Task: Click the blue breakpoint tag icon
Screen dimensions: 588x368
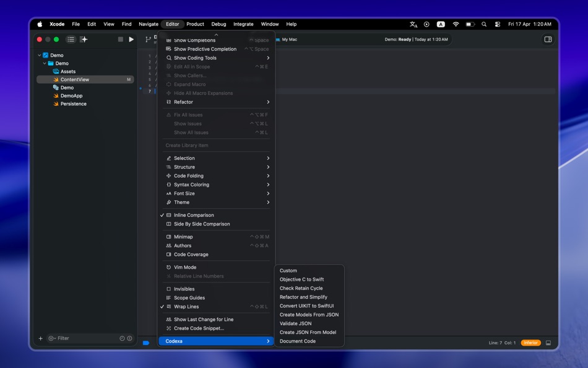Action: [x=146, y=343]
